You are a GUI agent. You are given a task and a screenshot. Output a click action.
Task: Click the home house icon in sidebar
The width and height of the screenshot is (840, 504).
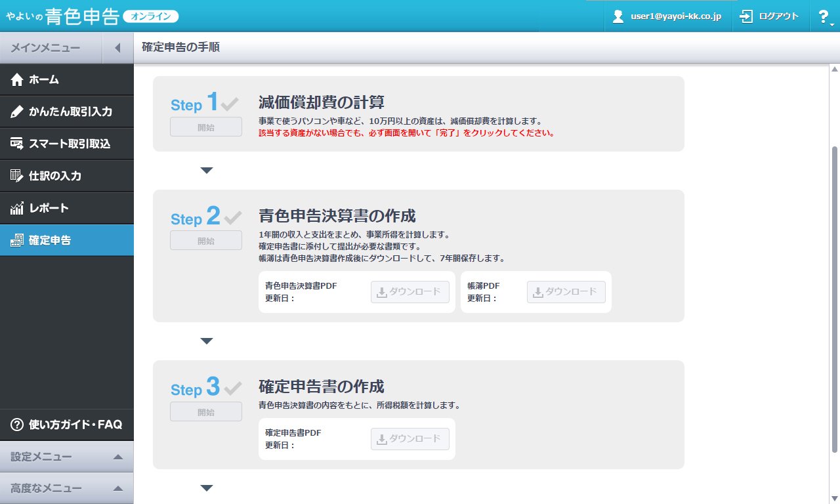(x=17, y=80)
